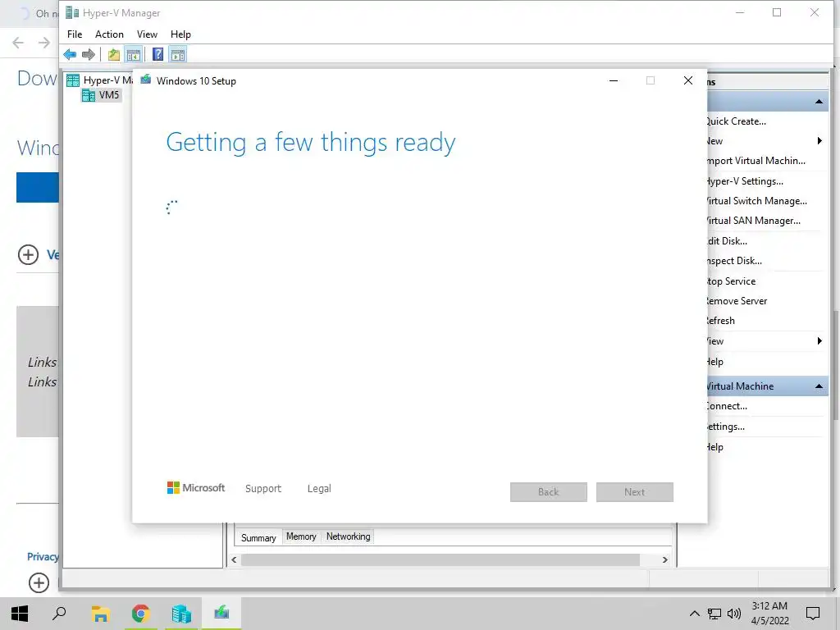Switch to the Memory tab
Image resolution: width=840 pixels, height=630 pixels.
pyautogui.click(x=301, y=536)
